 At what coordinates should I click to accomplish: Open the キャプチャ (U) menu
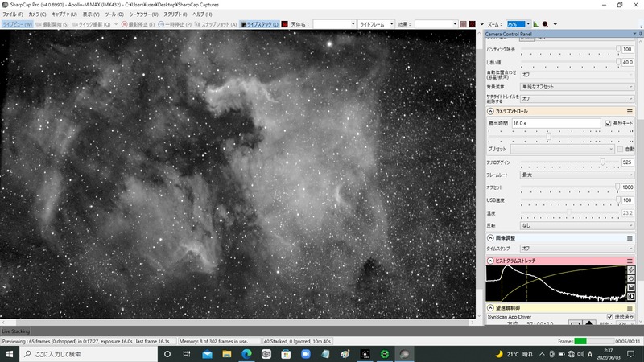[64, 14]
